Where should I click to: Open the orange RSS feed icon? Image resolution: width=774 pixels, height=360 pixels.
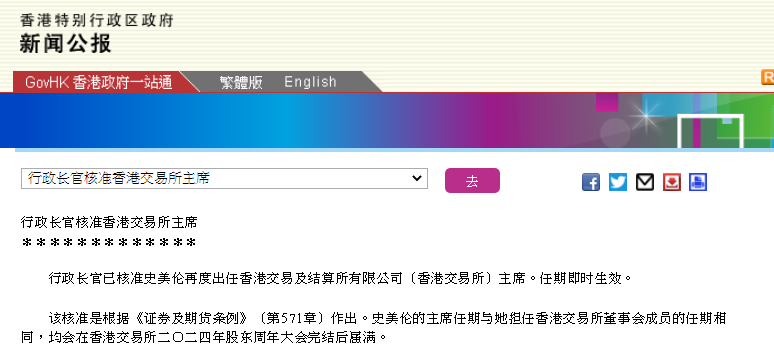click(x=768, y=78)
